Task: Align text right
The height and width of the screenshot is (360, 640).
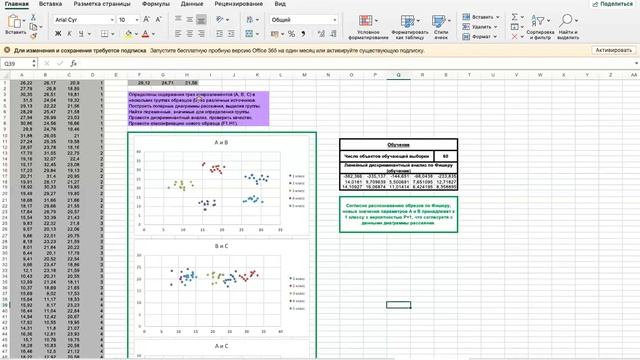Action: 201,34
